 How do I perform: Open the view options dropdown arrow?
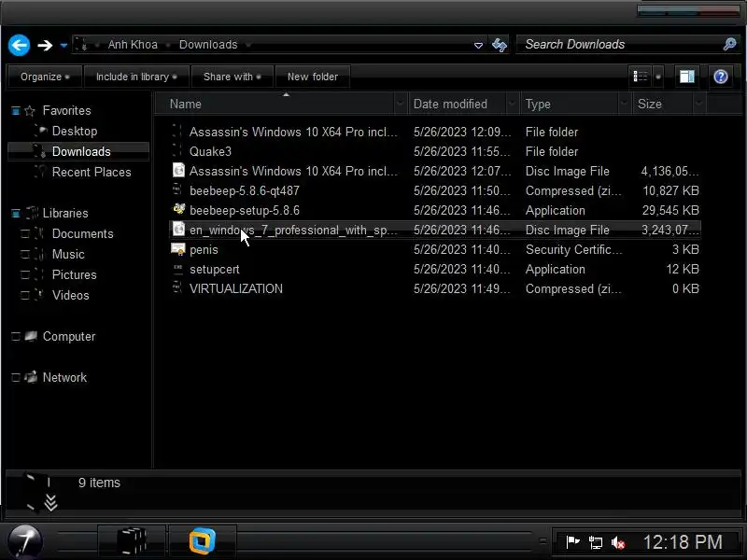tap(658, 77)
